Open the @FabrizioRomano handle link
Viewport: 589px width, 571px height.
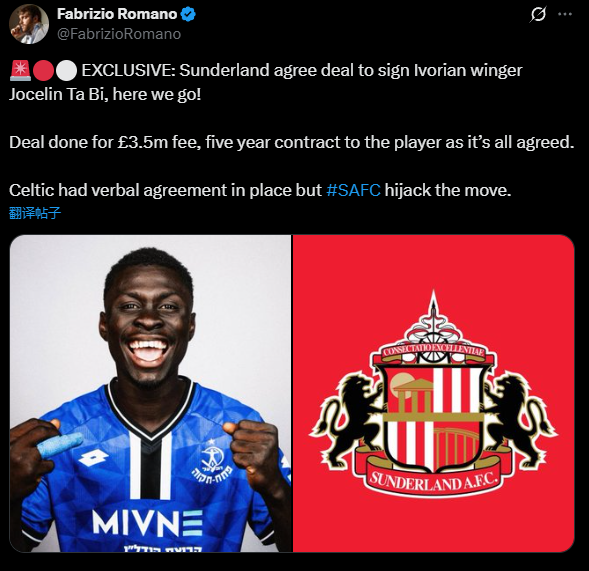click(x=119, y=34)
